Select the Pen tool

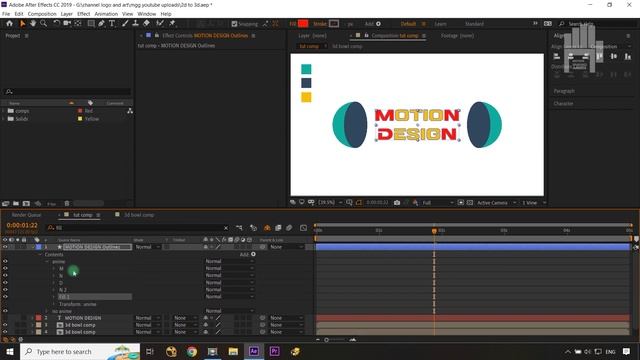coord(101,24)
